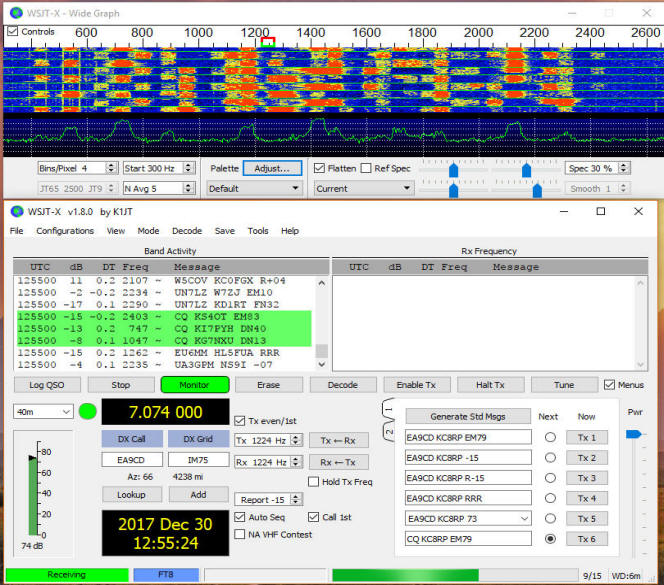Click the Enable Tx button

[416, 385]
